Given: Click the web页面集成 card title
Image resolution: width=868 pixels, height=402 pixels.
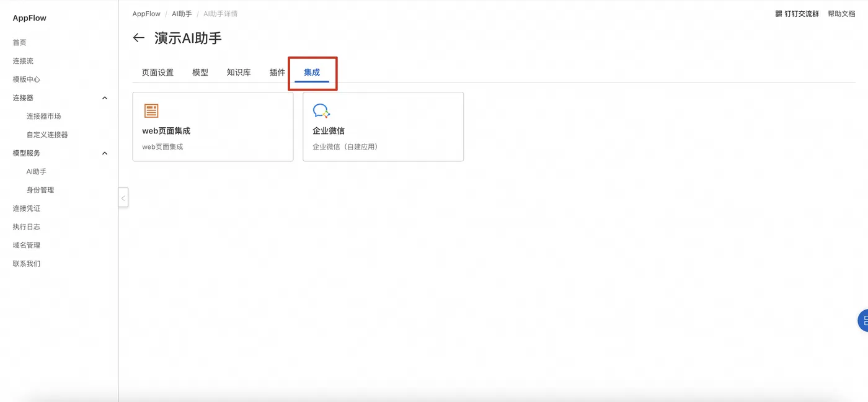Looking at the screenshot, I should click(166, 131).
